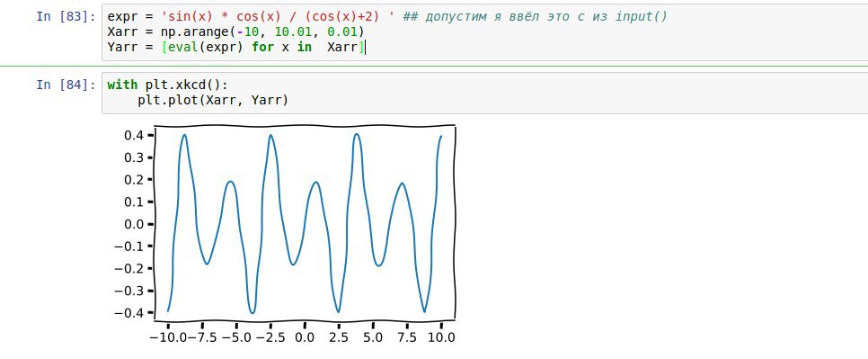This screenshot has height=359, width=868.
Task: Click the Yarr list comprehension line
Action: tap(235, 48)
